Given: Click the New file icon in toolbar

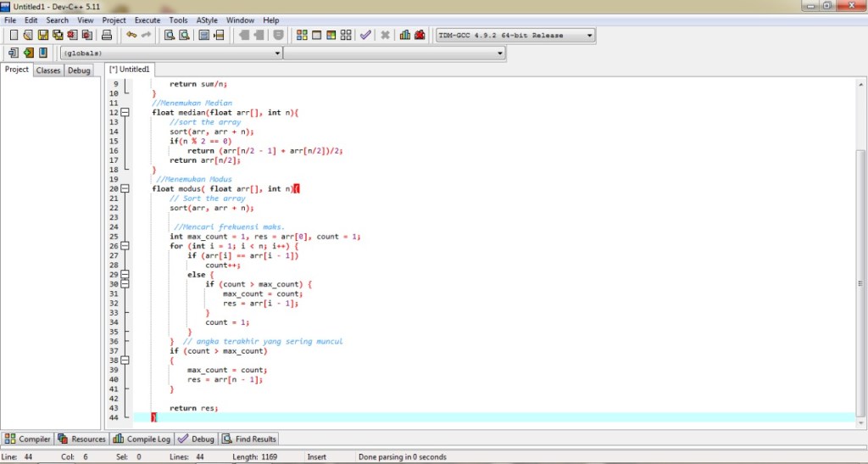Looking at the screenshot, I should (x=14, y=36).
